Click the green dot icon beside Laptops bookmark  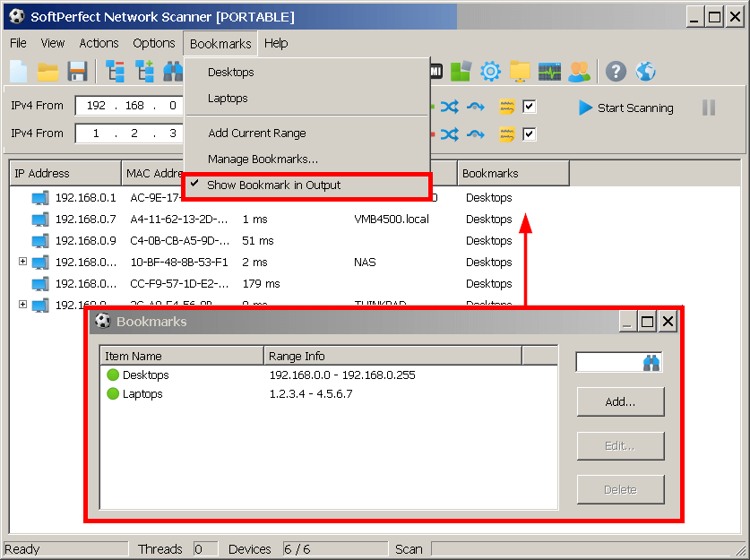113,393
